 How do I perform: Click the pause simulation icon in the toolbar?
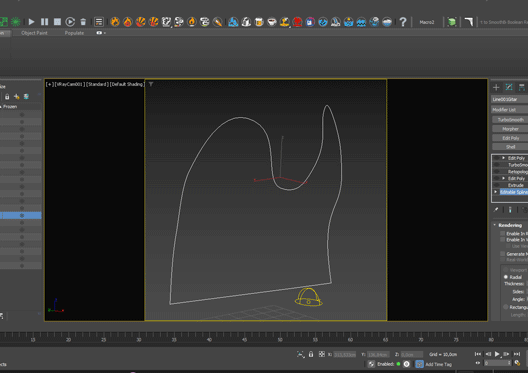[x=44, y=22]
